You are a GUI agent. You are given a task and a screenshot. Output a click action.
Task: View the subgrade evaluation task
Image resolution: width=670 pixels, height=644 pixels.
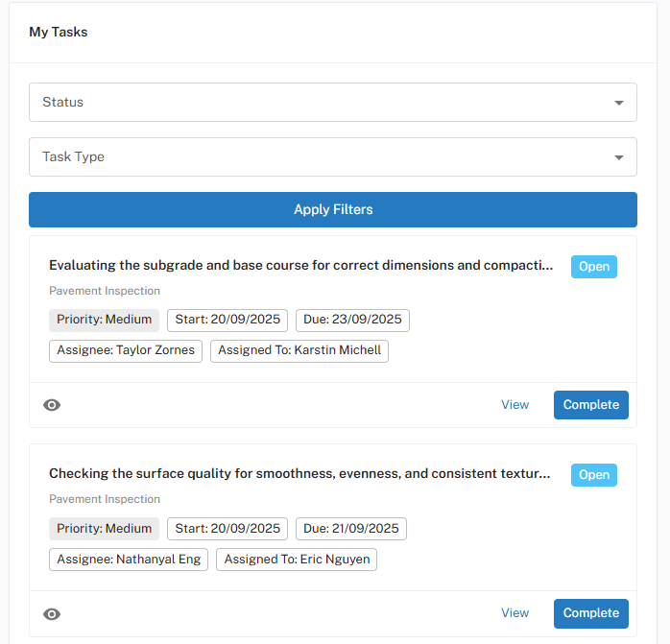pos(514,405)
